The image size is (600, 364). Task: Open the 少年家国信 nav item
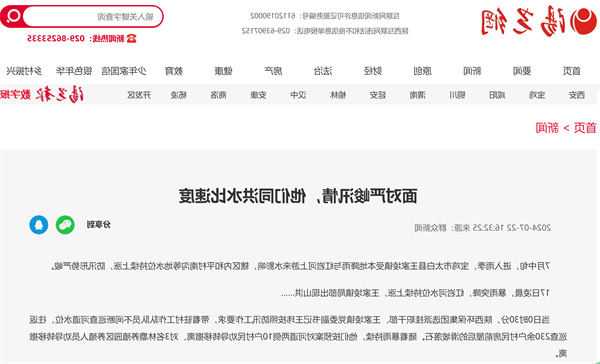click(124, 71)
